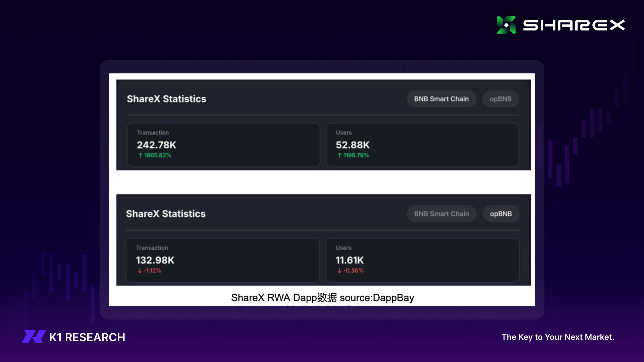Select BNB Smart Chain in top panel
This screenshot has height=362, width=644.
click(441, 99)
